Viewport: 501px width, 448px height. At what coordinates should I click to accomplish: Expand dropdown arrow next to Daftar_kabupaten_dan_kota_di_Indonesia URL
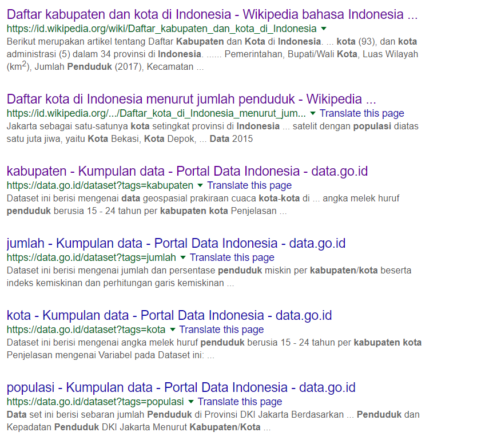(x=324, y=29)
